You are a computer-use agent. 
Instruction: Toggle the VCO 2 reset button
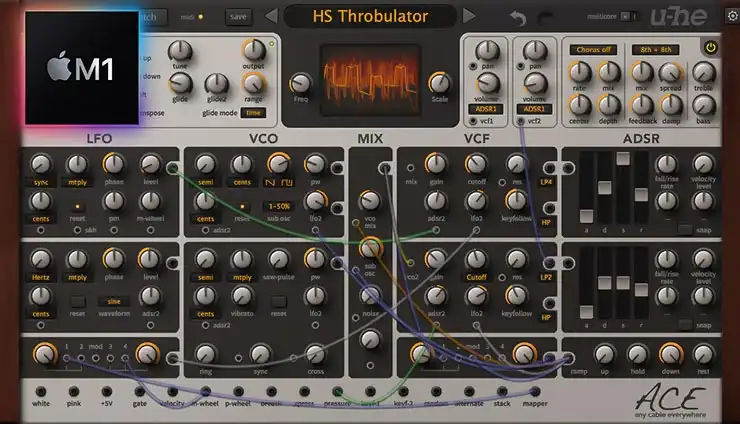(x=278, y=301)
